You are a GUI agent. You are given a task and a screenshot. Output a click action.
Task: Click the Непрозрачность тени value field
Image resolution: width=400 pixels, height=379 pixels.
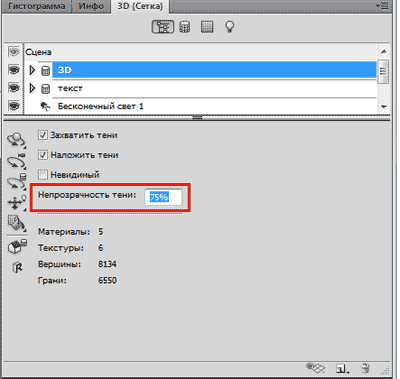pyautogui.click(x=163, y=197)
